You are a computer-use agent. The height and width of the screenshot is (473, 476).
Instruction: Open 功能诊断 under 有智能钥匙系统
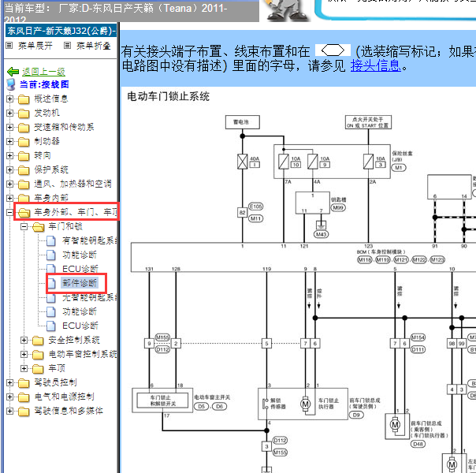click(80, 255)
